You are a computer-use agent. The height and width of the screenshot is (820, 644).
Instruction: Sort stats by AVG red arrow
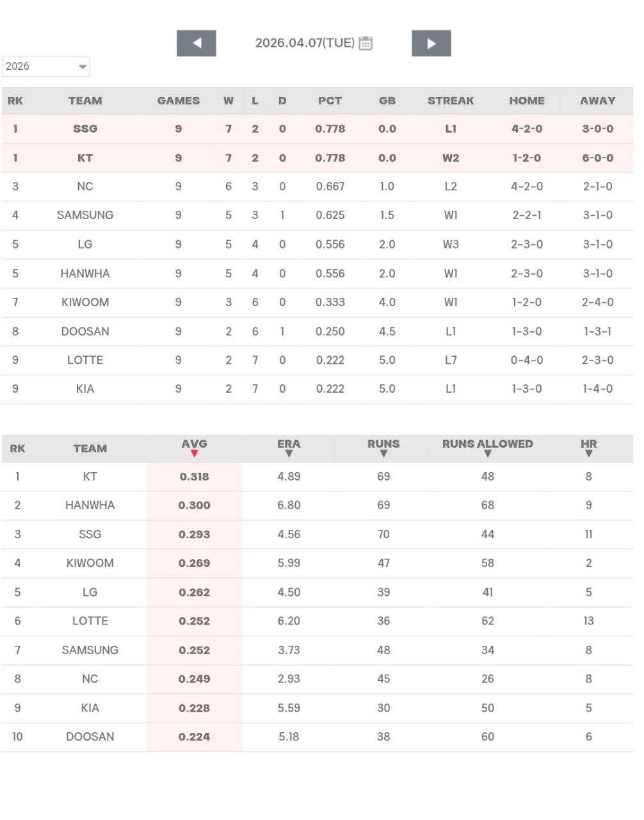[x=195, y=454]
